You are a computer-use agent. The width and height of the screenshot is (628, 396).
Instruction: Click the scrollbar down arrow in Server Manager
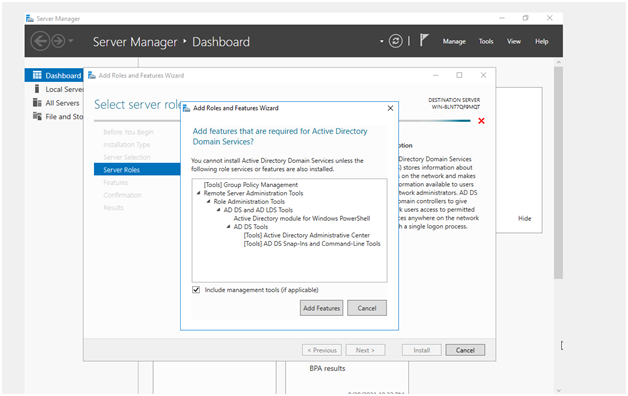[x=558, y=391]
